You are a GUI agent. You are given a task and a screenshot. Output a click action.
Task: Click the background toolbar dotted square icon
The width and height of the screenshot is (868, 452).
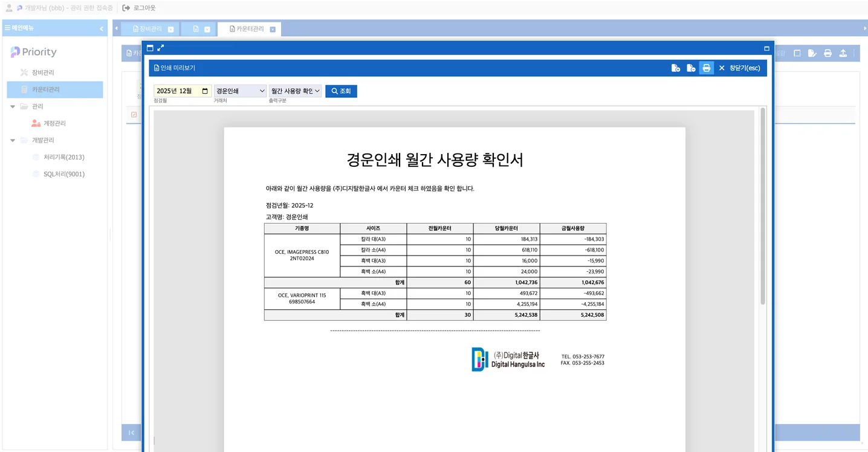[797, 53]
